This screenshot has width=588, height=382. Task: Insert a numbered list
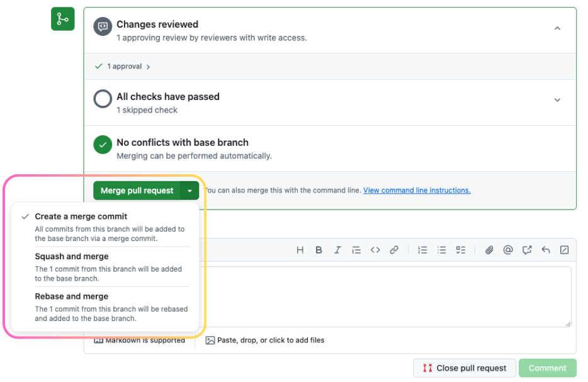(423, 250)
